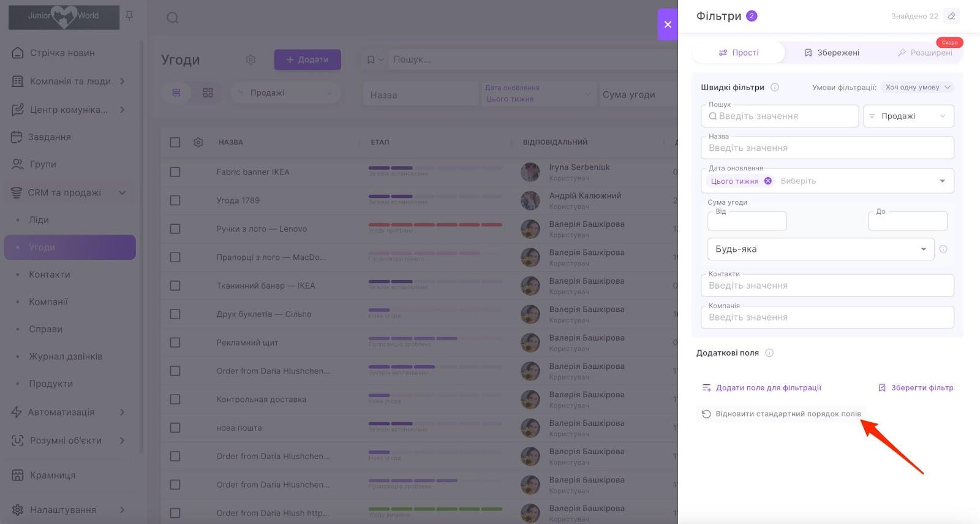
Task: Expand the Будь-яка currency dropdown
Action: pos(820,249)
